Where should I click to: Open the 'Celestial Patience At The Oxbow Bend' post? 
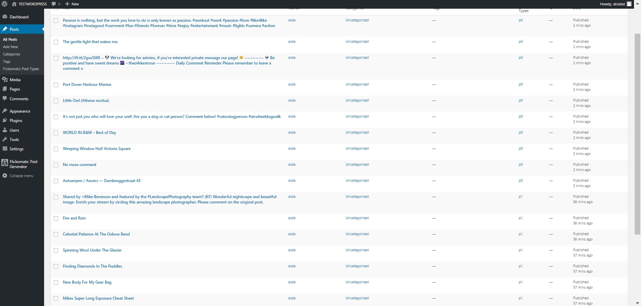pyautogui.click(x=96, y=234)
